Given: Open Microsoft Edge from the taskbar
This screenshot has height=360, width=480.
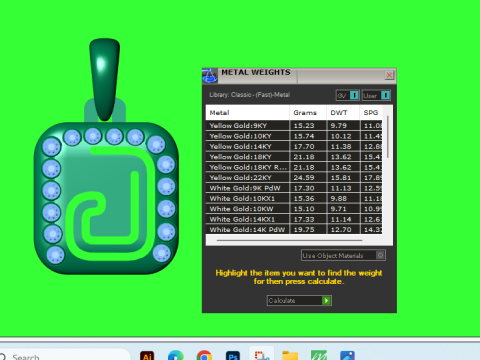Looking at the screenshot, I should pos(176,355).
